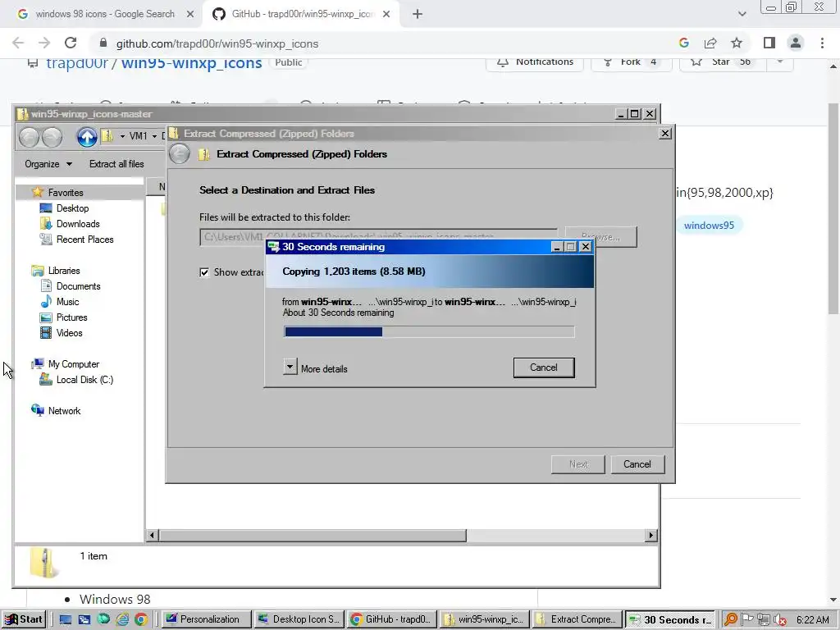Open Documents library

pyautogui.click(x=78, y=286)
